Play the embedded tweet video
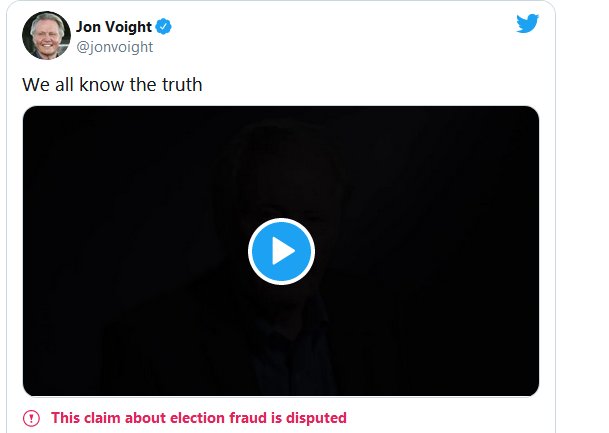Image resolution: width=609 pixels, height=433 pixels. coord(281,251)
